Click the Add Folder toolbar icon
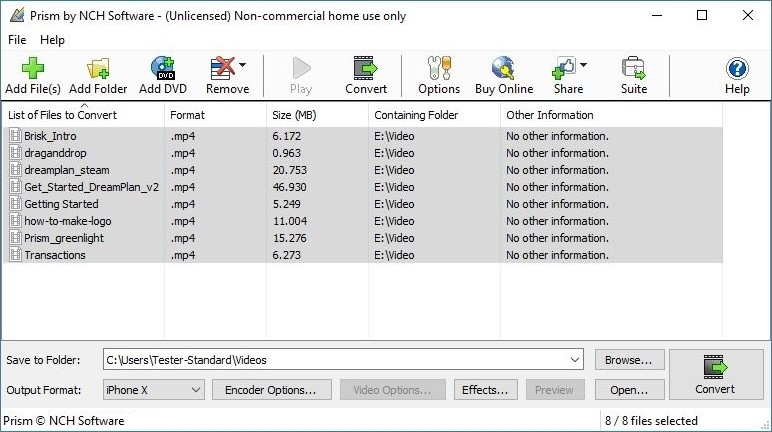The height and width of the screenshot is (432, 772). point(98,69)
